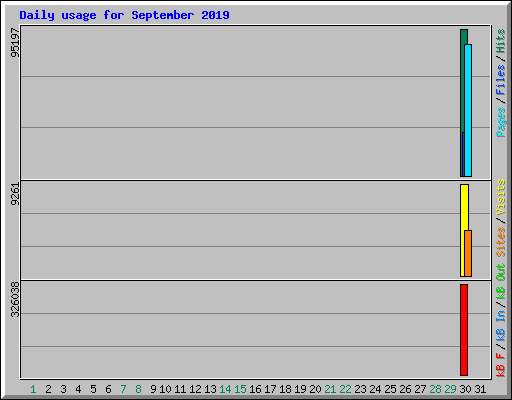
Task: Click the y-axis value 9261
Action: pos(15,194)
